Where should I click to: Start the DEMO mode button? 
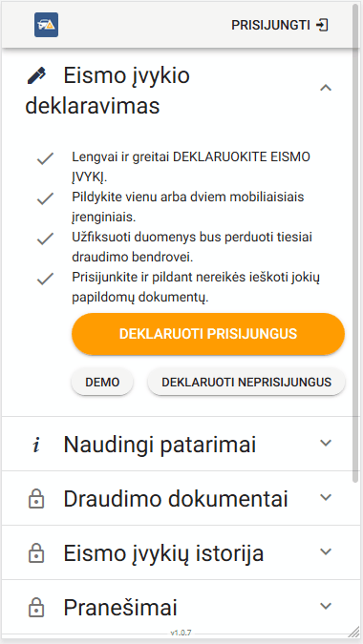tap(102, 382)
